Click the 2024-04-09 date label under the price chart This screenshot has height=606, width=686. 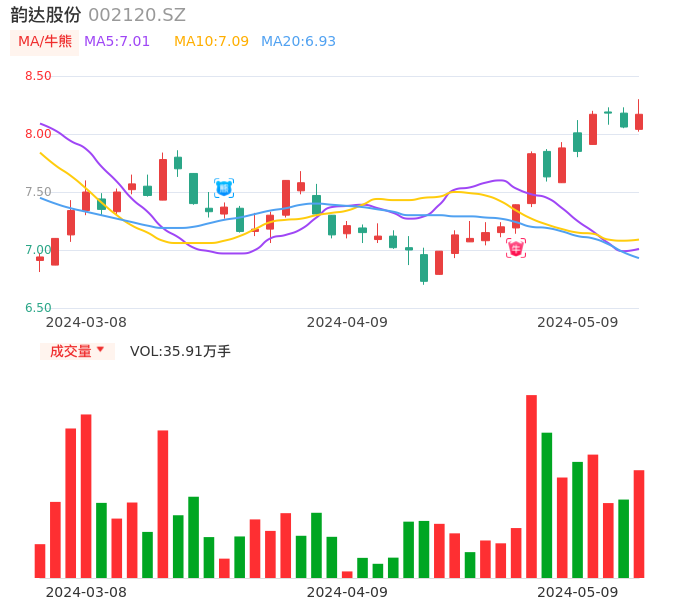[347, 322]
